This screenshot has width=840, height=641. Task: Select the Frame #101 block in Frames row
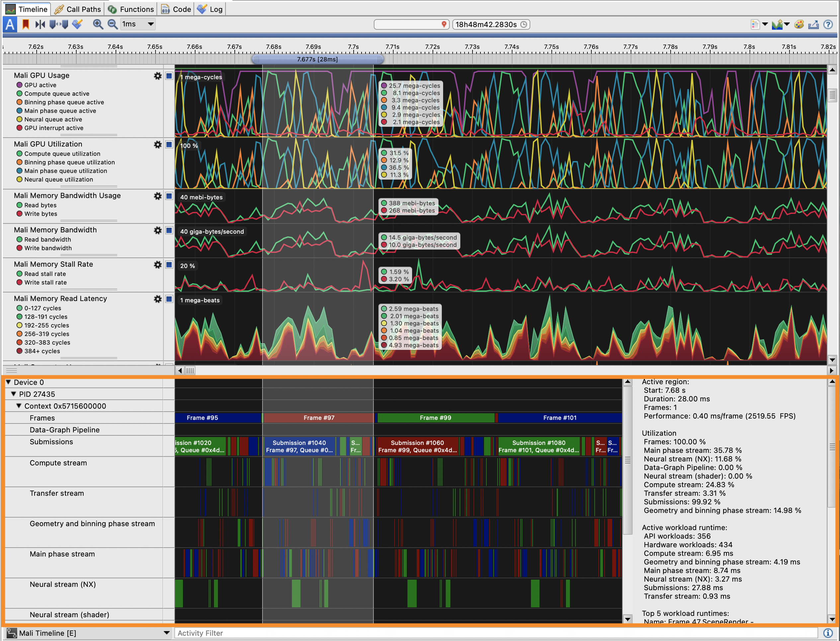[x=560, y=418]
